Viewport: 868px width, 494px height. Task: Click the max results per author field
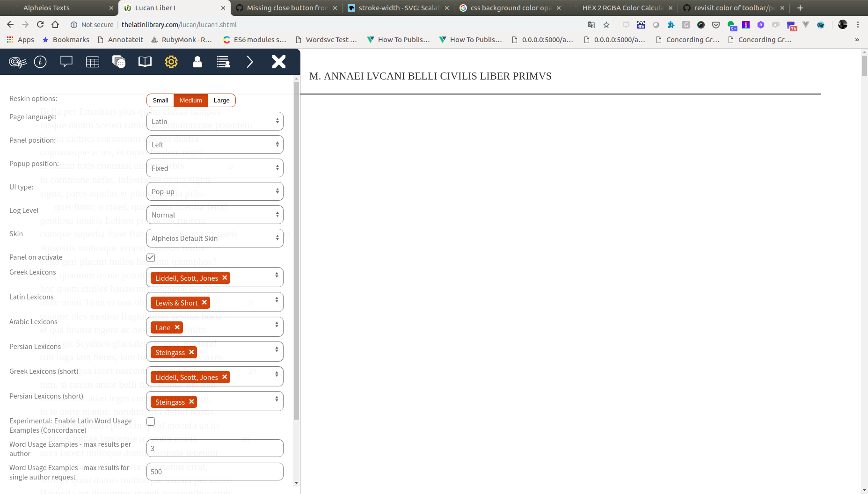[x=214, y=448]
